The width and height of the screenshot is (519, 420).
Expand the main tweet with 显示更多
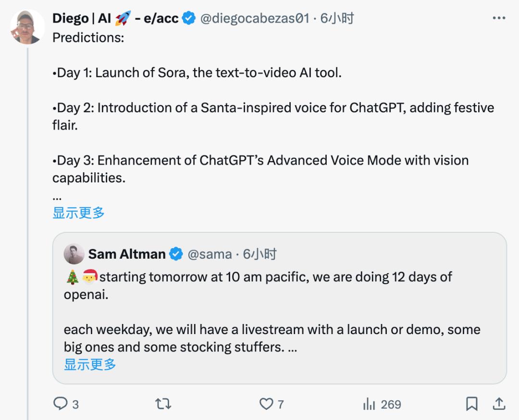tap(78, 212)
